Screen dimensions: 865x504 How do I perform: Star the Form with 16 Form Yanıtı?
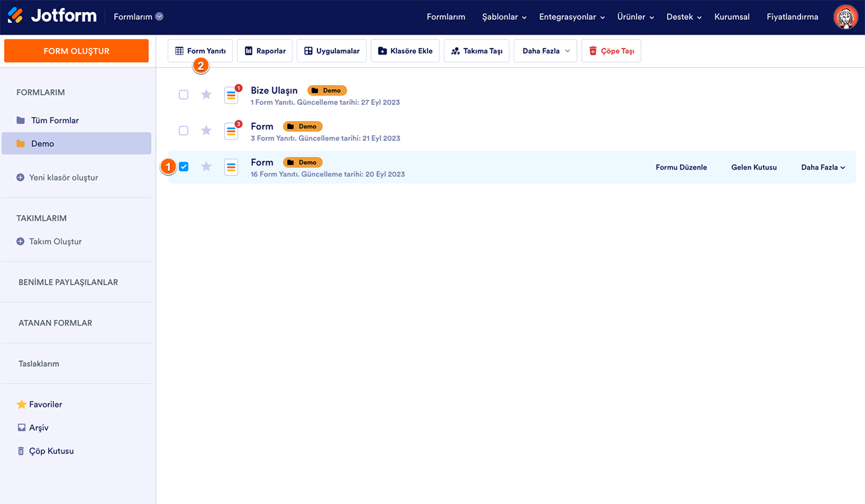click(206, 166)
